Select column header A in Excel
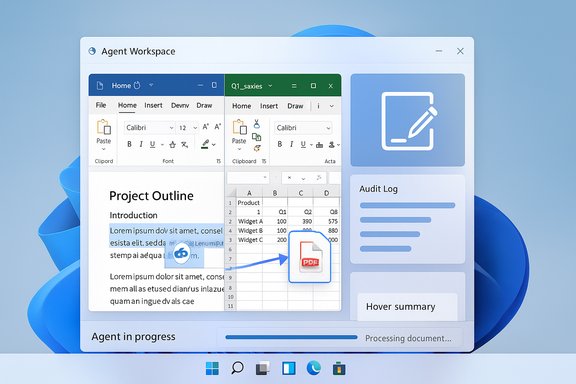 click(249, 193)
